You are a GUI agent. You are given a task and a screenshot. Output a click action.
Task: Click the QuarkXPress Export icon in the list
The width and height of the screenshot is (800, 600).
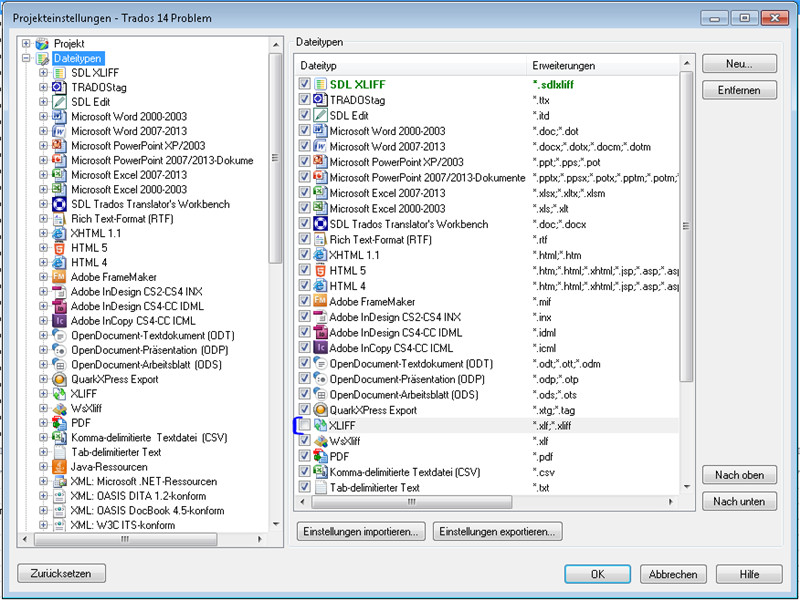(x=320, y=410)
